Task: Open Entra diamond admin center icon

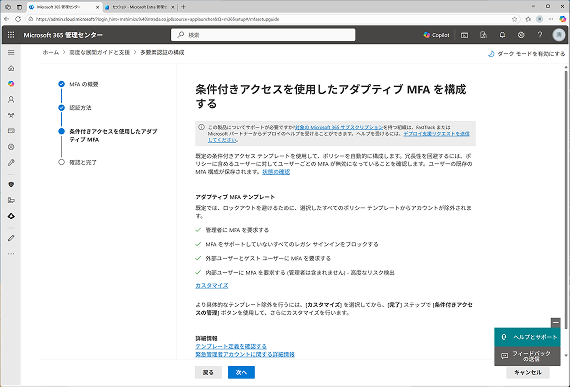Action: click(x=11, y=216)
